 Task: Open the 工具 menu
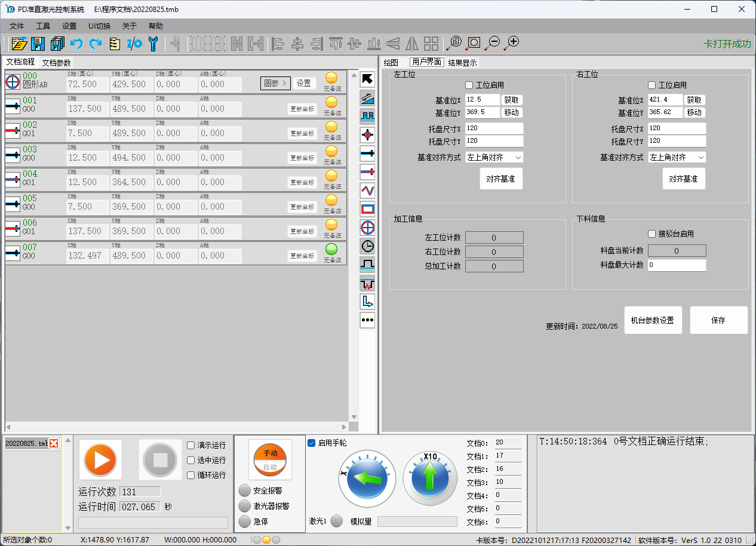tap(43, 26)
